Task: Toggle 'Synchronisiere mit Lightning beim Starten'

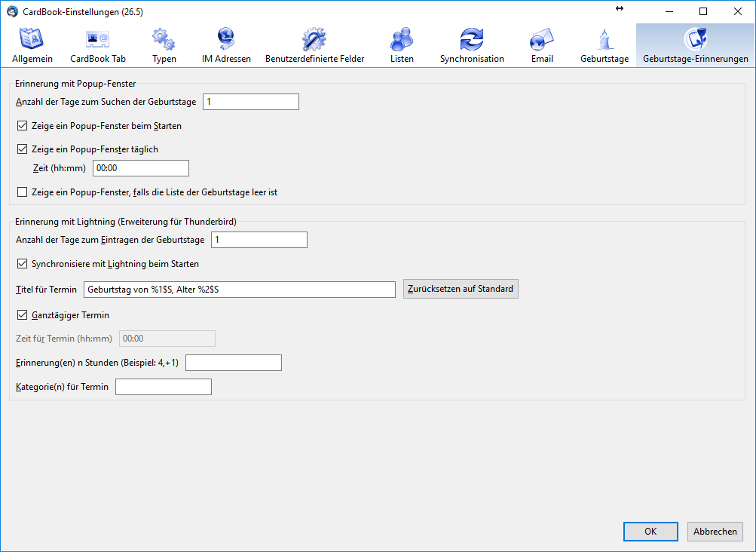Action: [22, 264]
